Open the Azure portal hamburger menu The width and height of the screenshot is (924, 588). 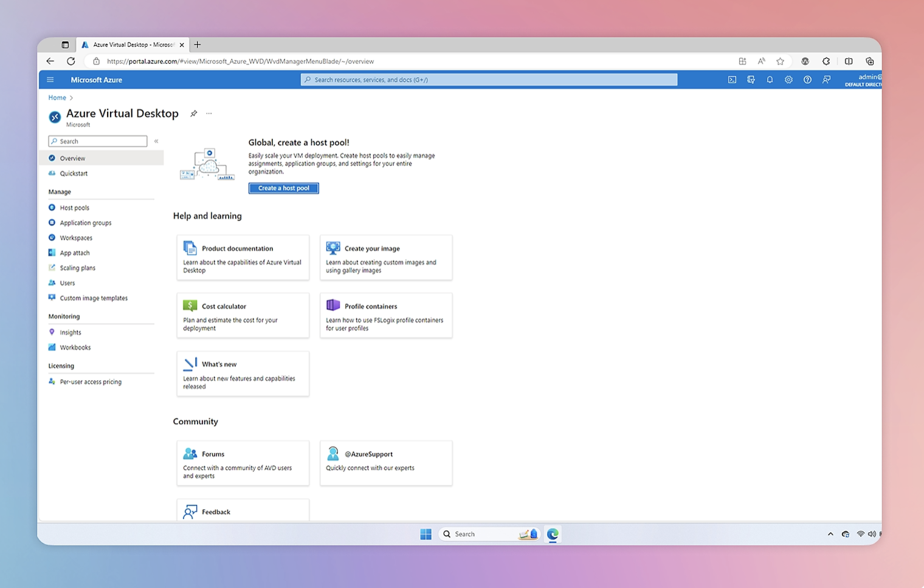click(x=50, y=80)
